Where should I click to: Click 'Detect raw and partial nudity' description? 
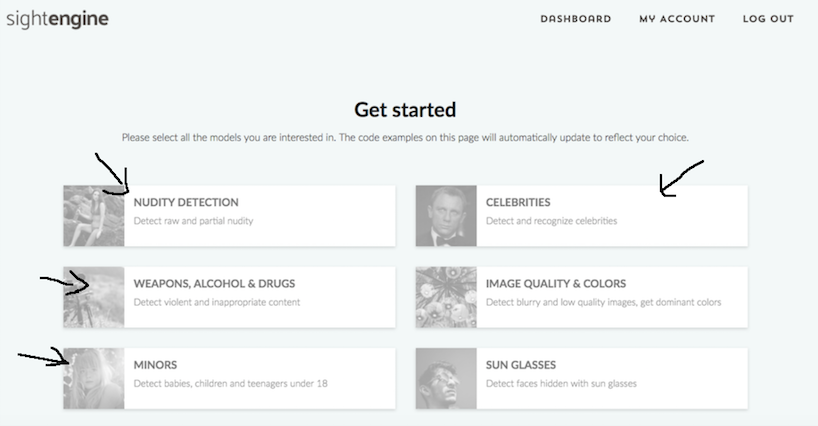193,221
